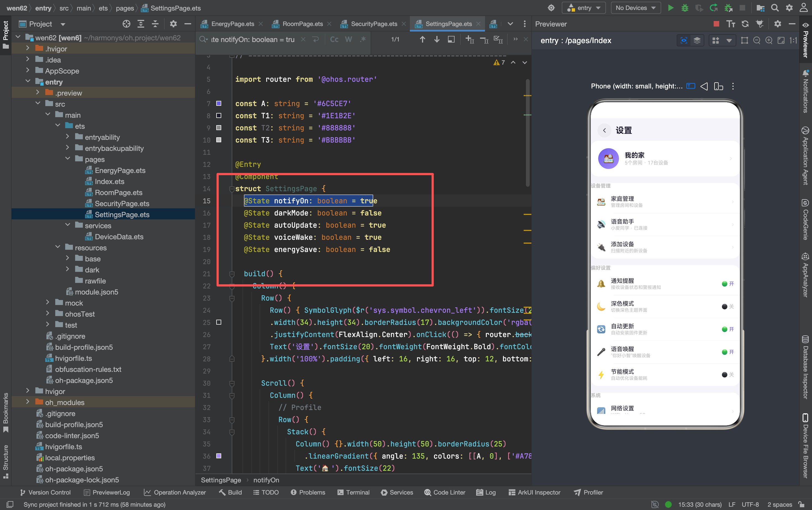Go to previous search occurrence arrow

coord(422,40)
